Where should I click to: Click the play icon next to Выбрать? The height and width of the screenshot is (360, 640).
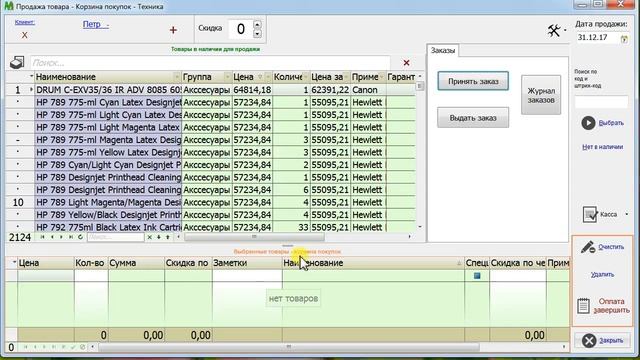pyautogui.click(x=588, y=123)
